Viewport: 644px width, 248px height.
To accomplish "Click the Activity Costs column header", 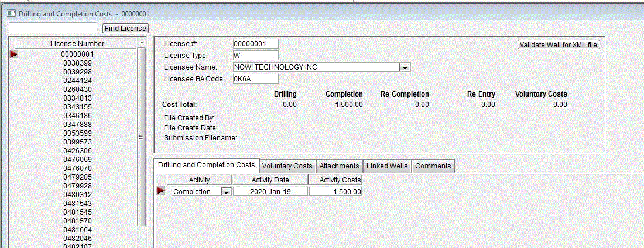I will click(335, 180).
